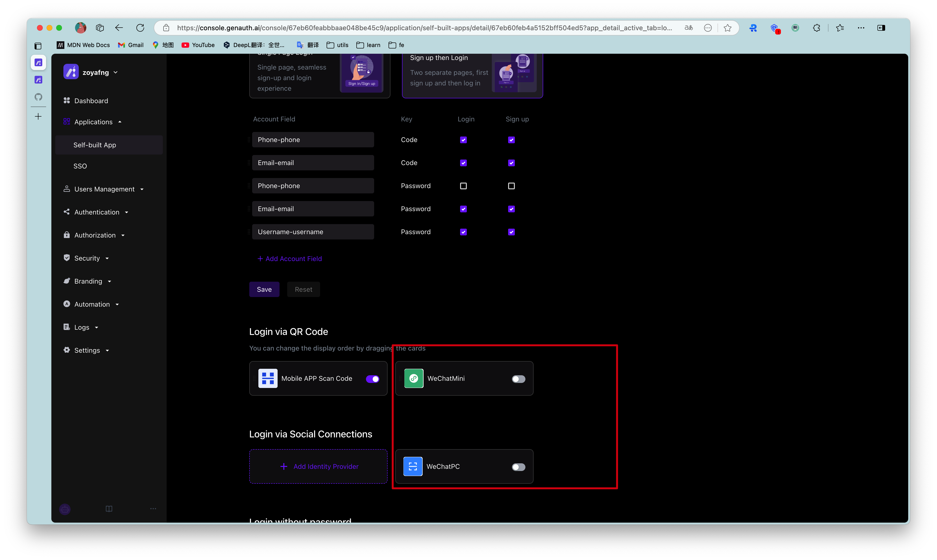Open favorites list star icon
Image resolution: width=937 pixels, height=560 pixels.
click(x=840, y=28)
